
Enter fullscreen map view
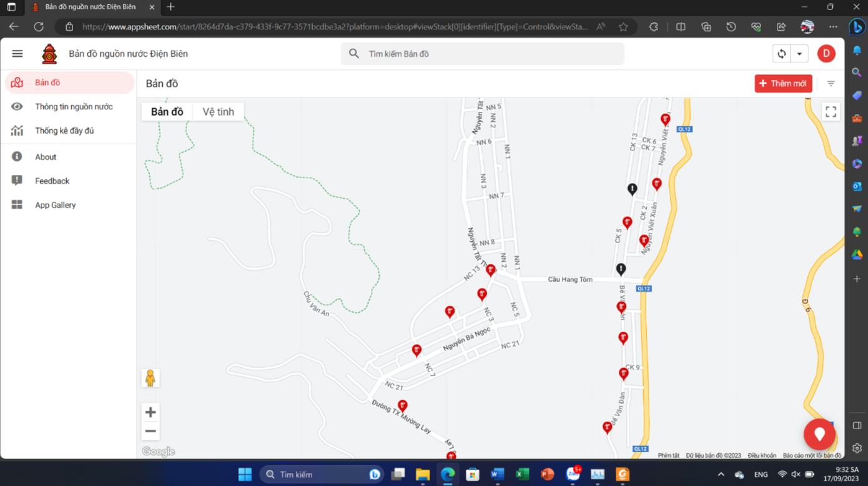pyautogui.click(x=831, y=112)
